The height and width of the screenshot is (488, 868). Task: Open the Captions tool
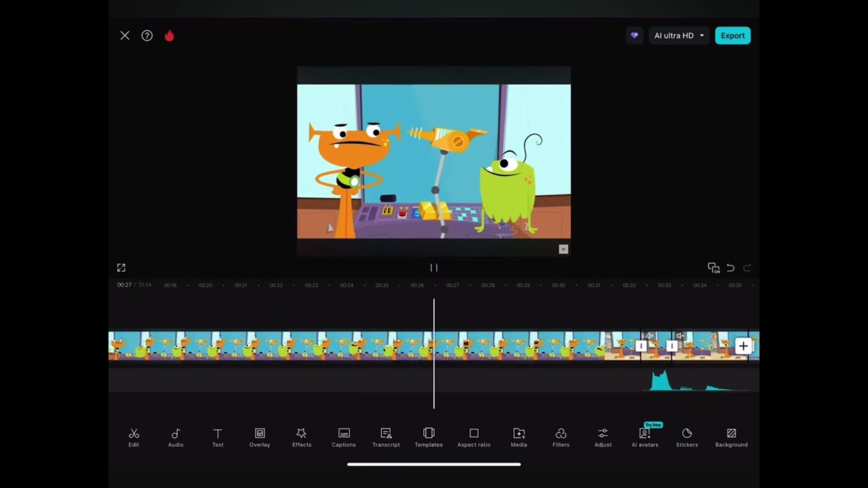point(344,437)
